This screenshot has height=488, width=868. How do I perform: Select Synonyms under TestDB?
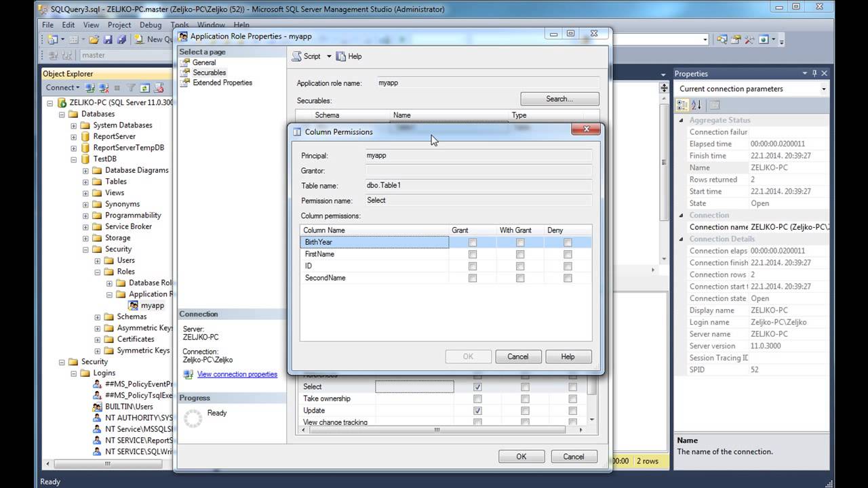tap(122, 204)
